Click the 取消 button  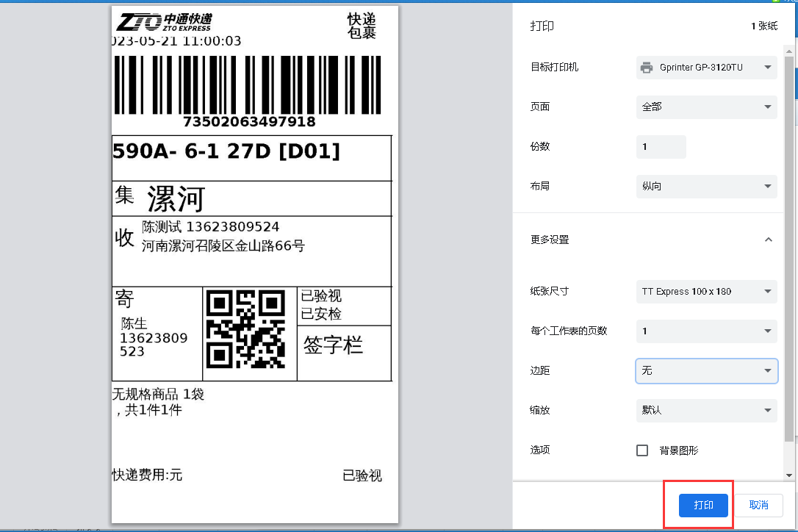(759, 505)
